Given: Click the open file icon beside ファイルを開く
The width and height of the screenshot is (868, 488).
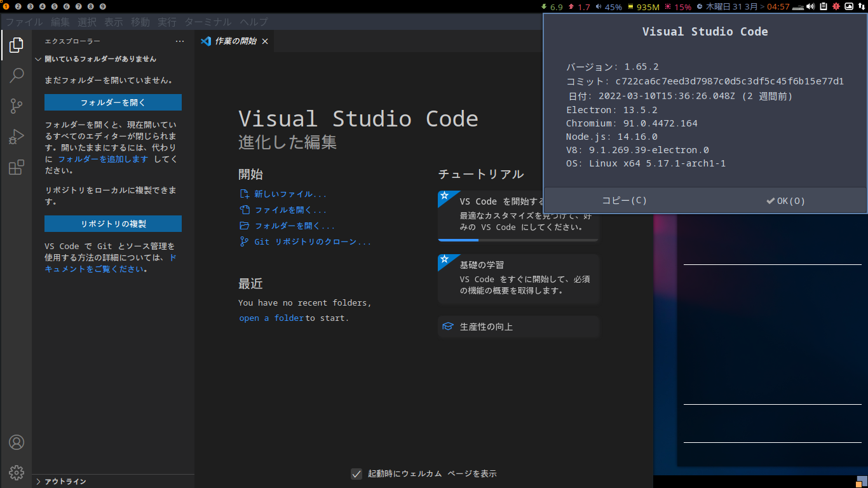Looking at the screenshot, I should point(244,210).
